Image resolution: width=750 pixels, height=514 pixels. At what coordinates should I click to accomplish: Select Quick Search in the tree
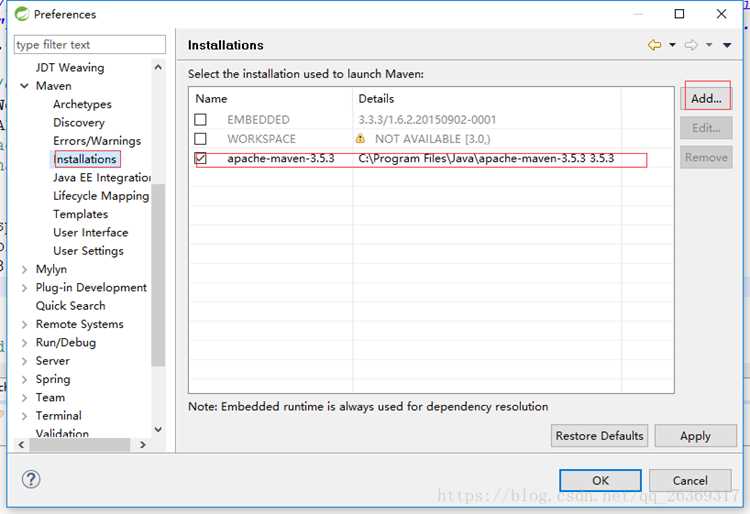(70, 306)
